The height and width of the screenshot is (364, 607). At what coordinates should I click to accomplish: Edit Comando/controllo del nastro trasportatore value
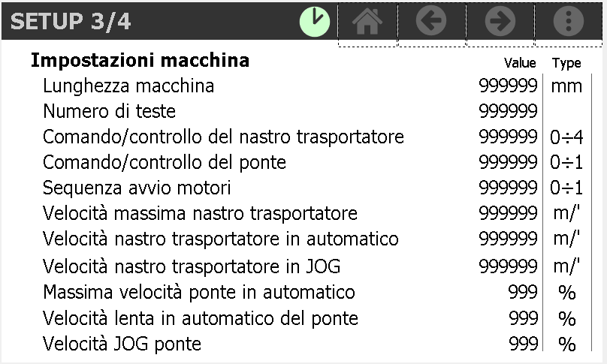[508, 137]
